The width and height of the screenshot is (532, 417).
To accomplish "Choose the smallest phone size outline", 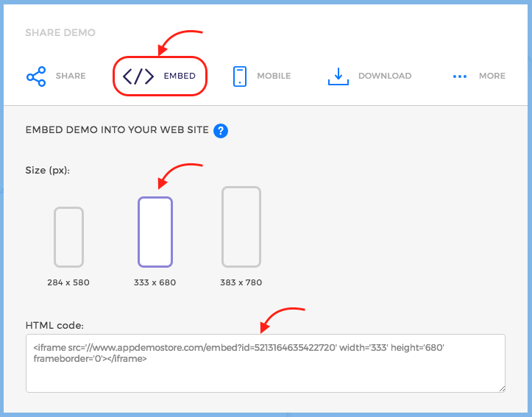I will pyautogui.click(x=68, y=237).
